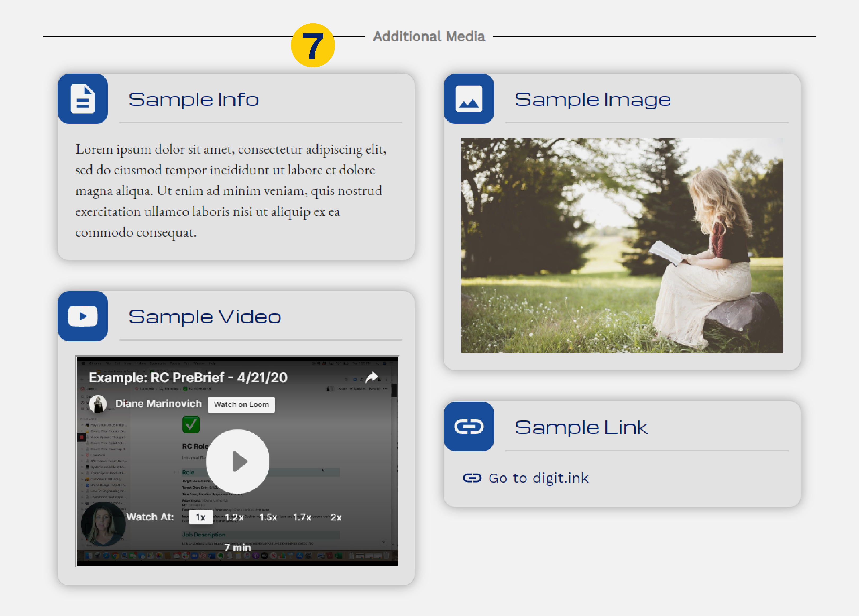Viewport: 859px width, 616px height.
Task: Click the Sample Image picture icon
Action: pos(469,99)
